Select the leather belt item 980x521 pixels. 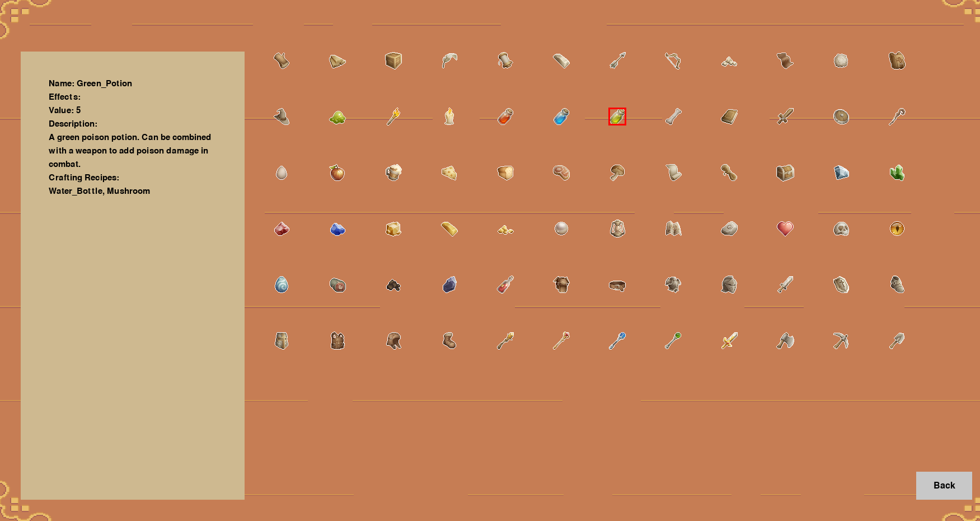[617, 285]
